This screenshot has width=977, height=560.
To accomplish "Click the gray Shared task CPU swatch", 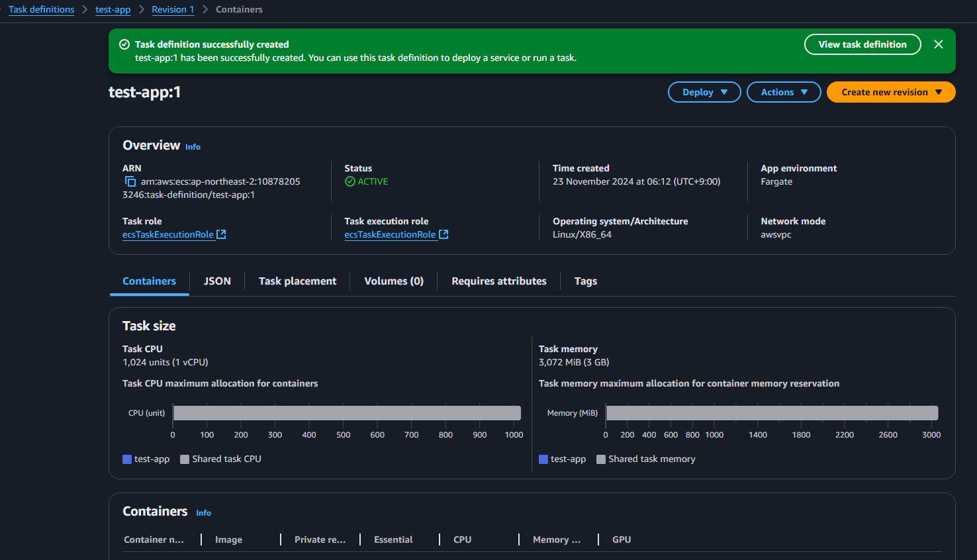I will click(185, 459).
